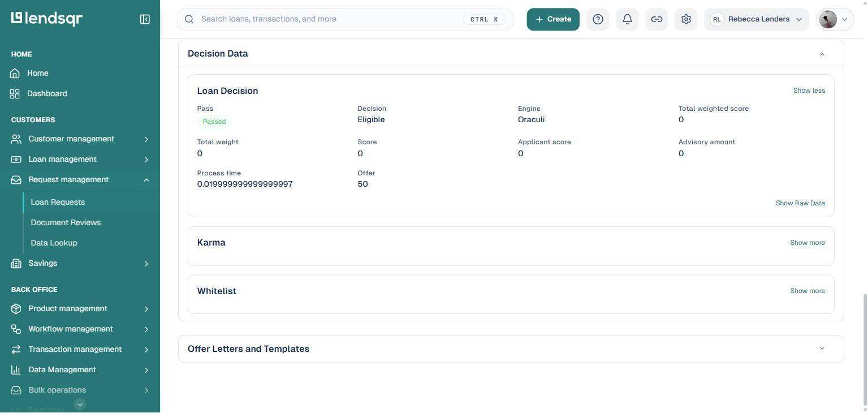Open notifications bell
This screenshot has height=413, width=868.
tap(627, 19)
